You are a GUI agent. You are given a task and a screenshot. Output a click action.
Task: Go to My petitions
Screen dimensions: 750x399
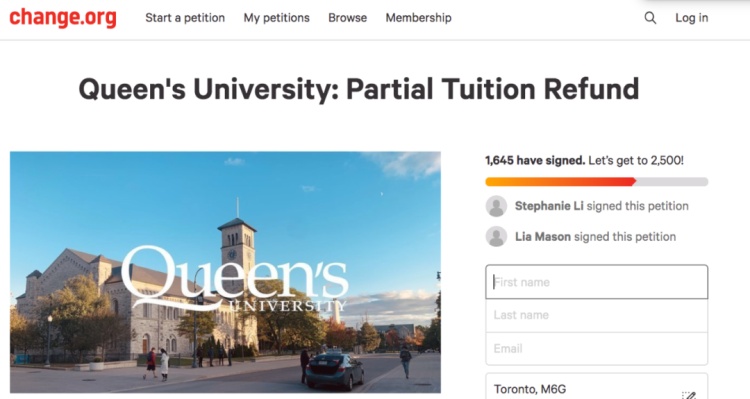coord(276,18)
